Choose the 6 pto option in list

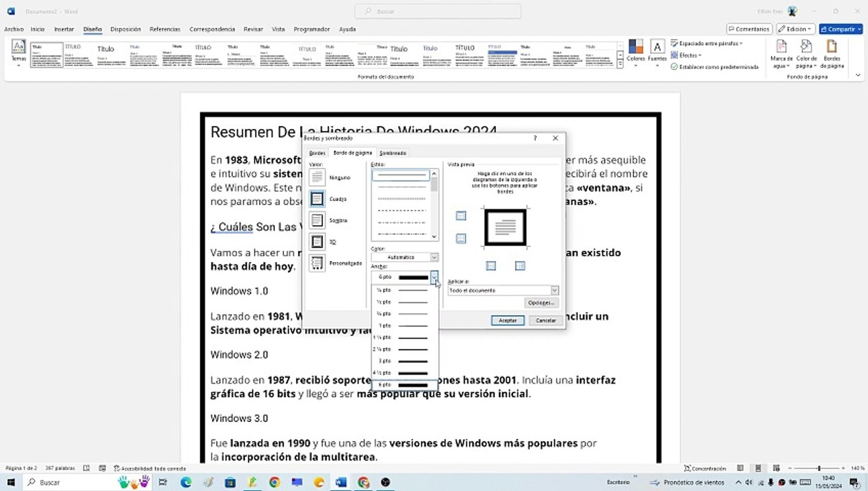(x=405, y=385)
